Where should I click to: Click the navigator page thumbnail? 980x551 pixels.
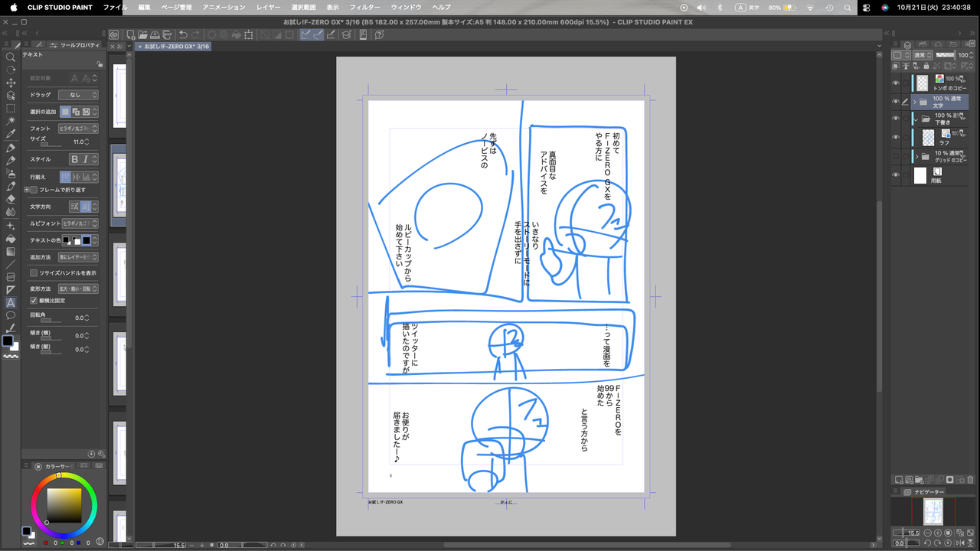tap(933, 511)
